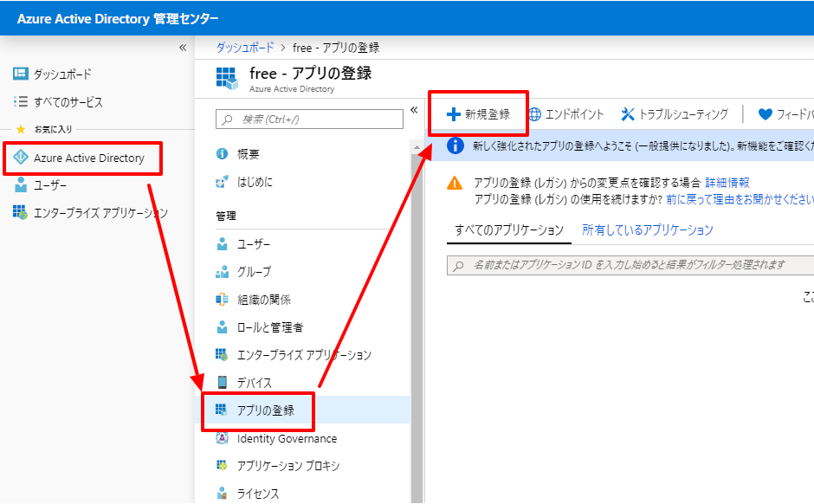The height and width of the screenshot is (504, 814).
Task: Focus the 検索 (Ctrl+/) search box
Action: (x=309, y=120)
